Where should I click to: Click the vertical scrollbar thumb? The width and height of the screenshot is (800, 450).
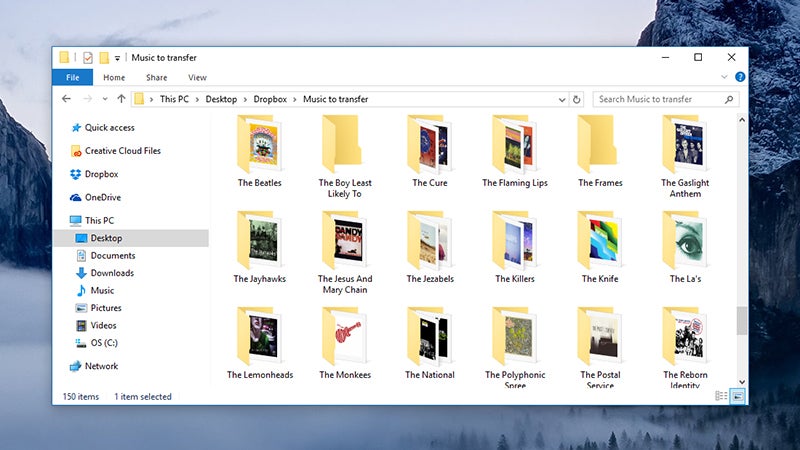click(x=742, y=320)
